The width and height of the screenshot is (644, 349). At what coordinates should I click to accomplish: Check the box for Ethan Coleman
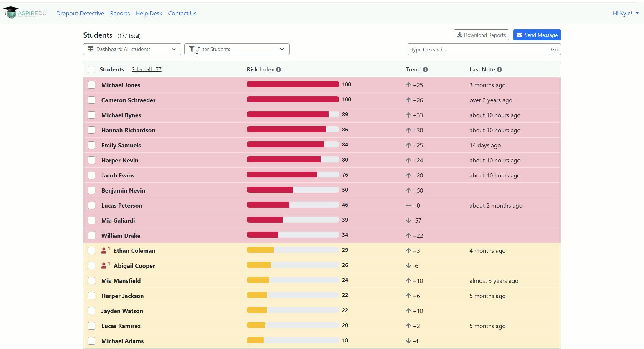91,251
